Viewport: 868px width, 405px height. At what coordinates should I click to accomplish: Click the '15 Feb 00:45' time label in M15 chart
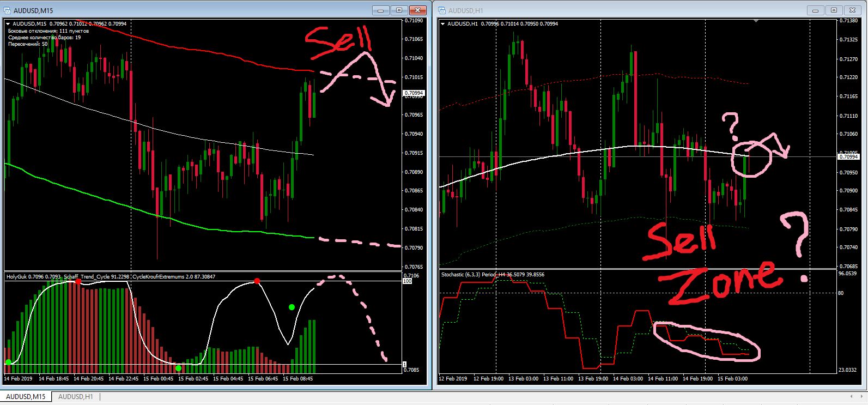coord(159,379)
